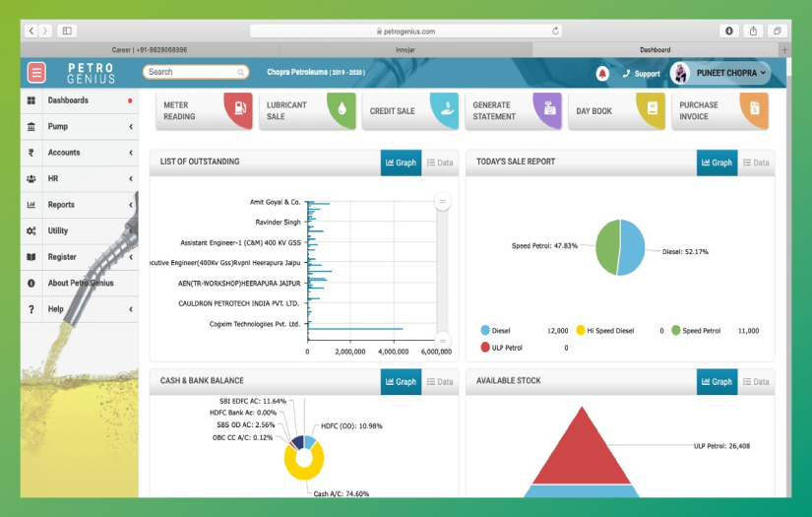Click the red fuel pump icon
812x517 pixels.
(240, 108)
